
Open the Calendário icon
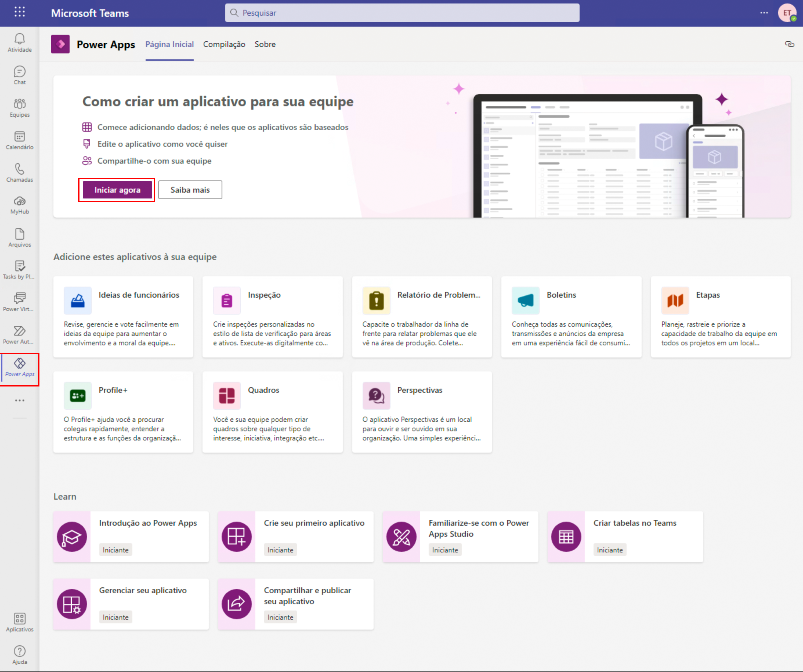click(19, 140)
